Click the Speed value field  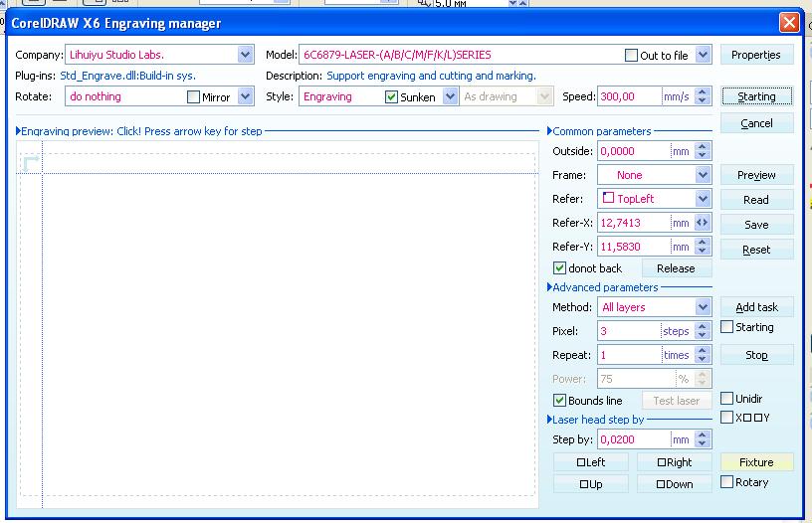click(x=629, y=96)
